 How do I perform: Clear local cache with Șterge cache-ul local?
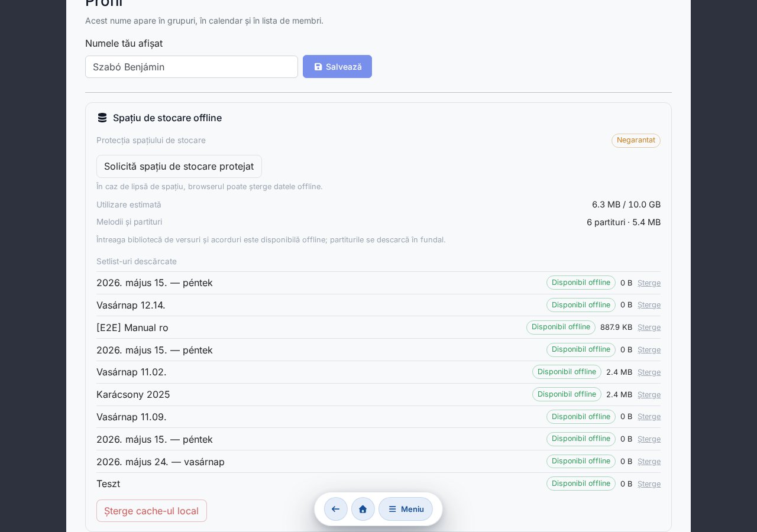pyautogui.click(x=151, y=511)
